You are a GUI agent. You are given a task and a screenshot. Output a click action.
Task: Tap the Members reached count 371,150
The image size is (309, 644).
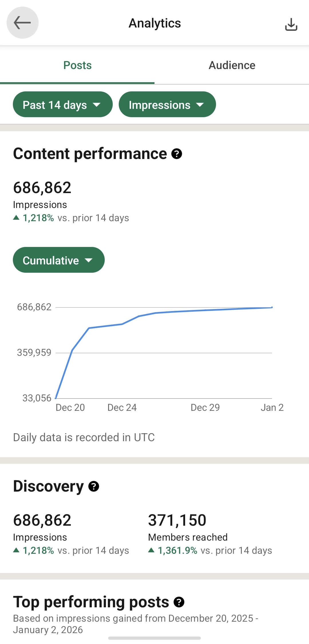[177, 520]
